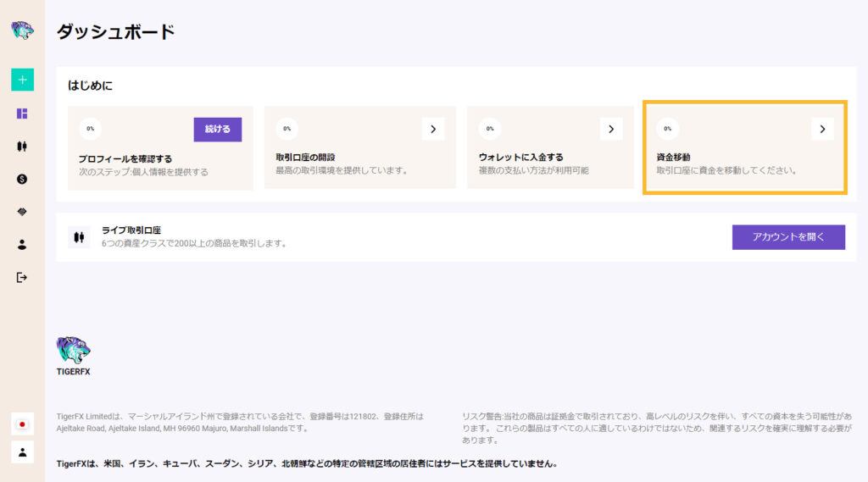Click the text 複数の支払い方法が利用可能
This screenshot has width=868, height=482.
(x=534, y=170)
